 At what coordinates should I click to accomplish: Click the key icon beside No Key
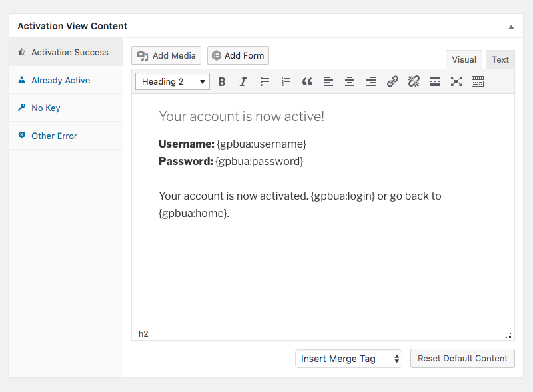click(22, 108)
